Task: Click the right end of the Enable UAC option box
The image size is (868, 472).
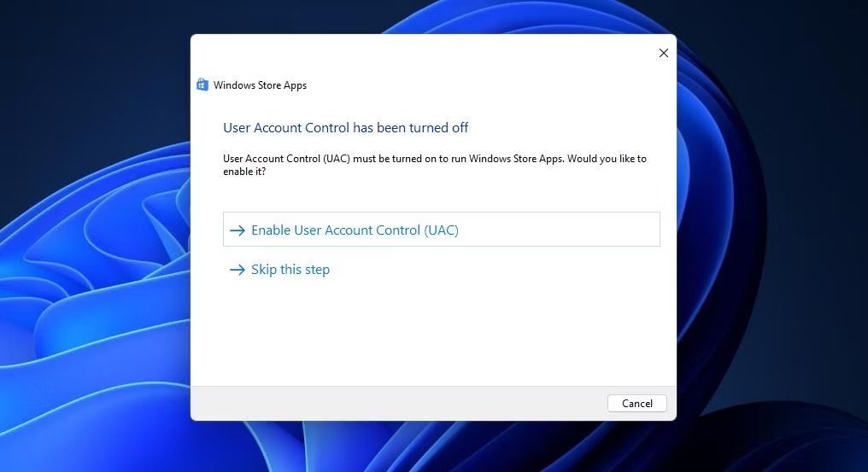Action: (636, 229)
